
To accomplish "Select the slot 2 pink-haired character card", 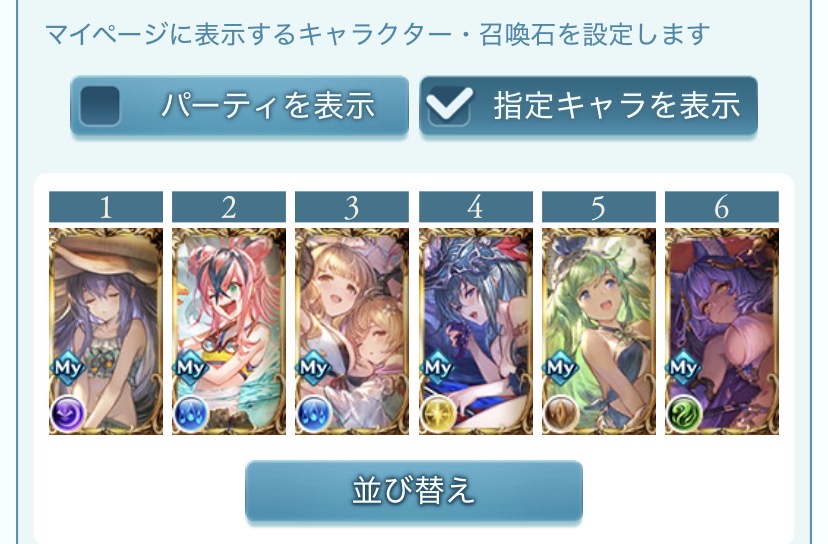I will pyautogui.click(x=229, y=331).
